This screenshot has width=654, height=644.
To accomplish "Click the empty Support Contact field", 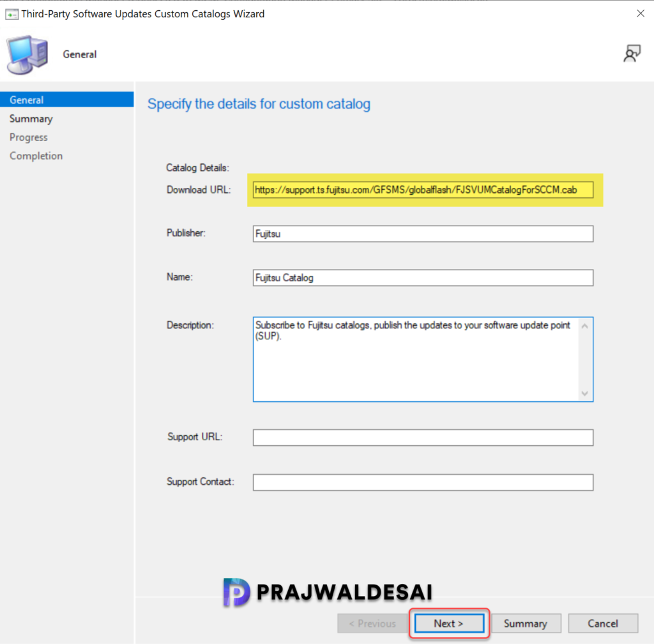I will (423, 482).
